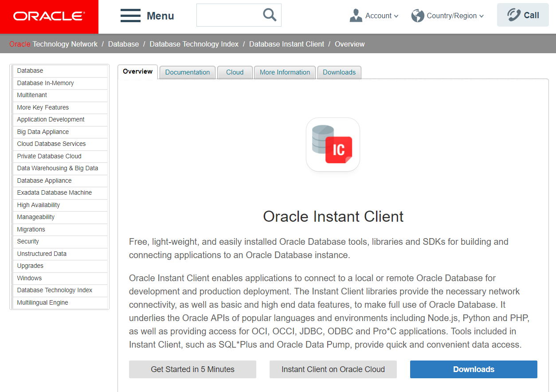The width and height of the screenshot is (556, 392).
Task: Go to the Downloads tab
Action: point(339,72)
